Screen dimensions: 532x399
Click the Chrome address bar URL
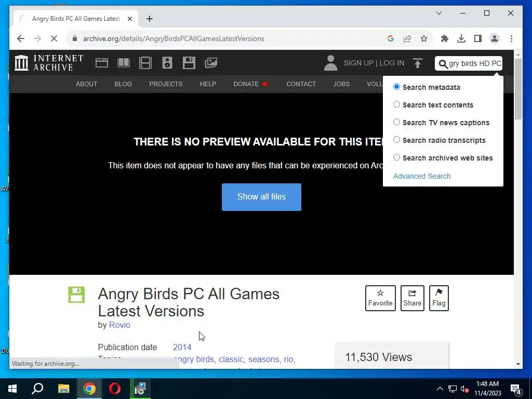pos(174,38)
